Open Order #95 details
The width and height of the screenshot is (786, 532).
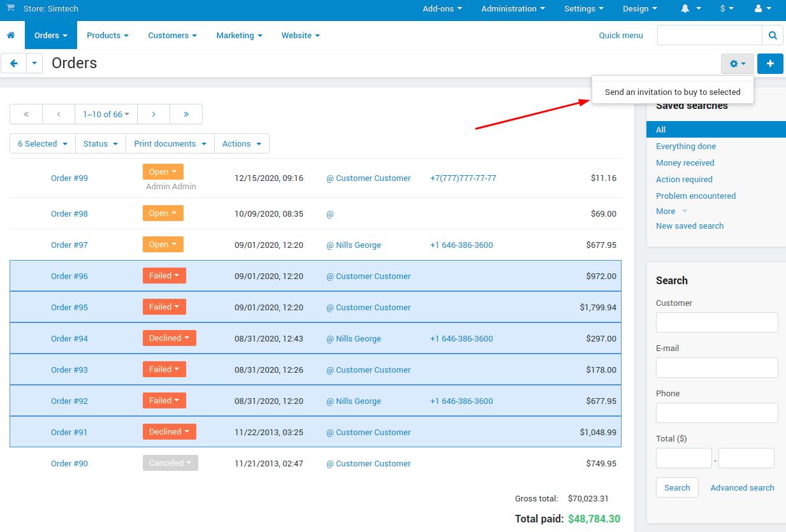[69, 308]
